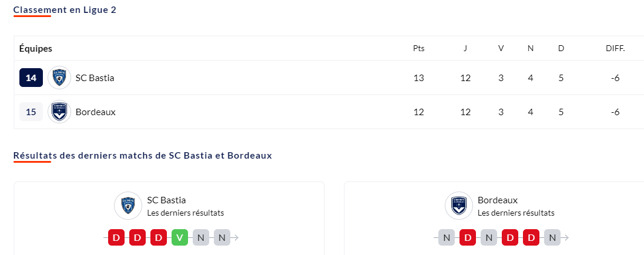Click the DIFF. column header
Screen dimensions: 644x255
click(x=615, y=48)
